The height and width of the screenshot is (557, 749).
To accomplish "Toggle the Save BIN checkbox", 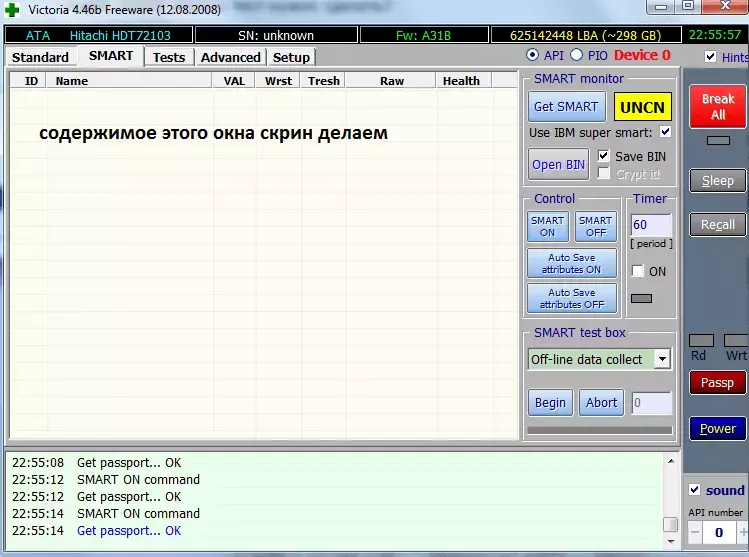I will (604, 156).
